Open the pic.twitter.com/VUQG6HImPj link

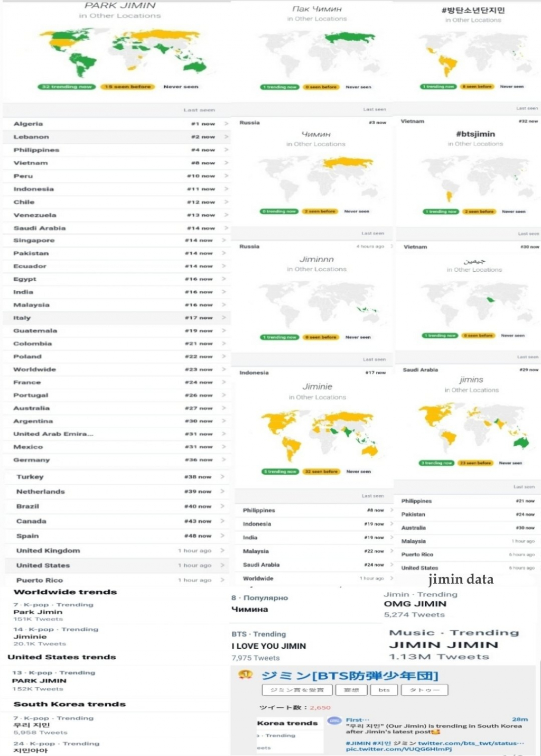(399, 749)
